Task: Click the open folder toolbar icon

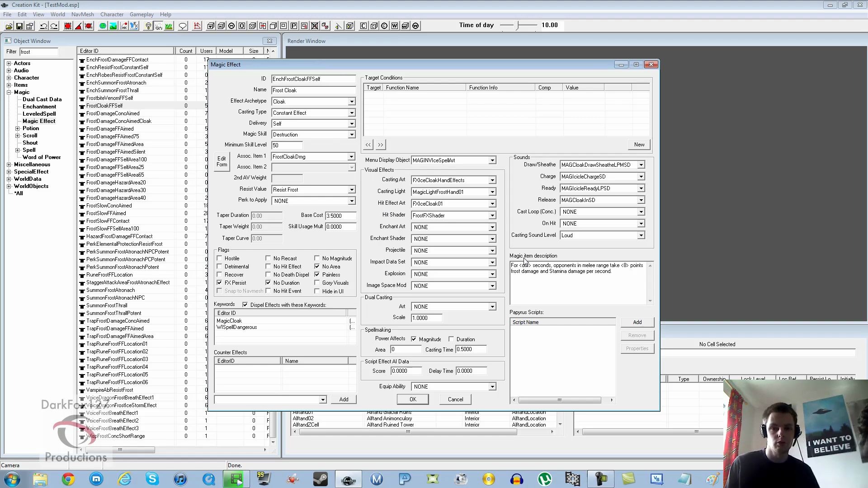Action: pyautogui.click(x=9, y=26)
